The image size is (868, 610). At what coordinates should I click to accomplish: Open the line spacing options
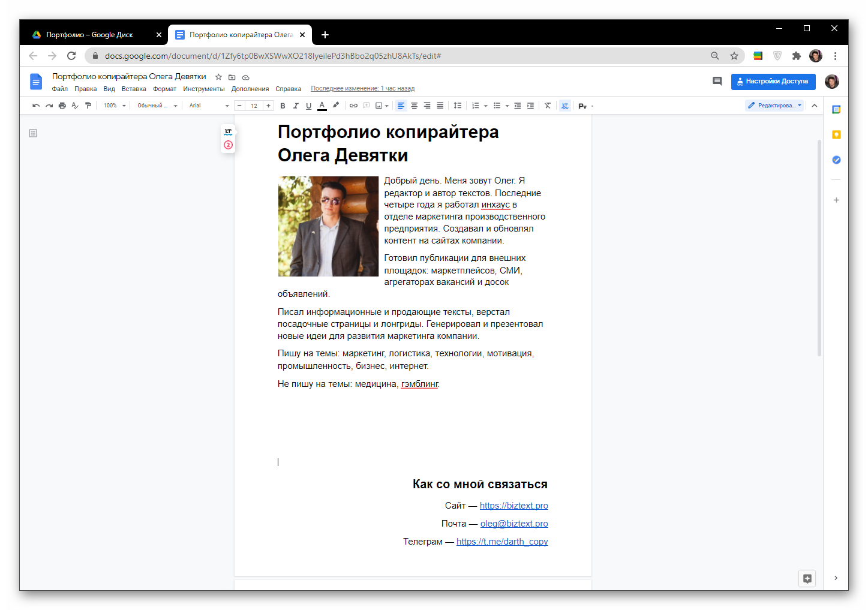tap(458, 106)
